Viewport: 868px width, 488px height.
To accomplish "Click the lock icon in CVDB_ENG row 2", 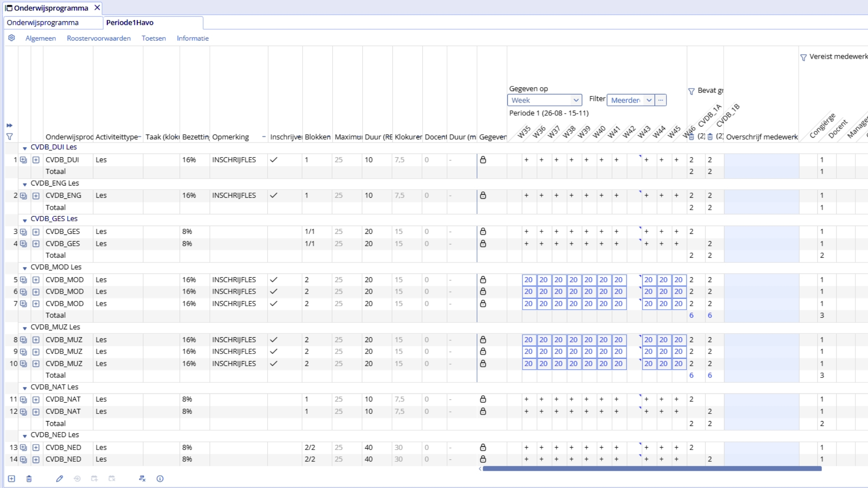I will click(483, 195).
